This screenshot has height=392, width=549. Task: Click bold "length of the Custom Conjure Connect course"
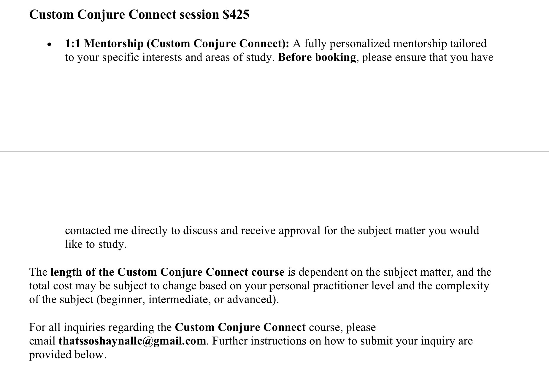(167, 272)
